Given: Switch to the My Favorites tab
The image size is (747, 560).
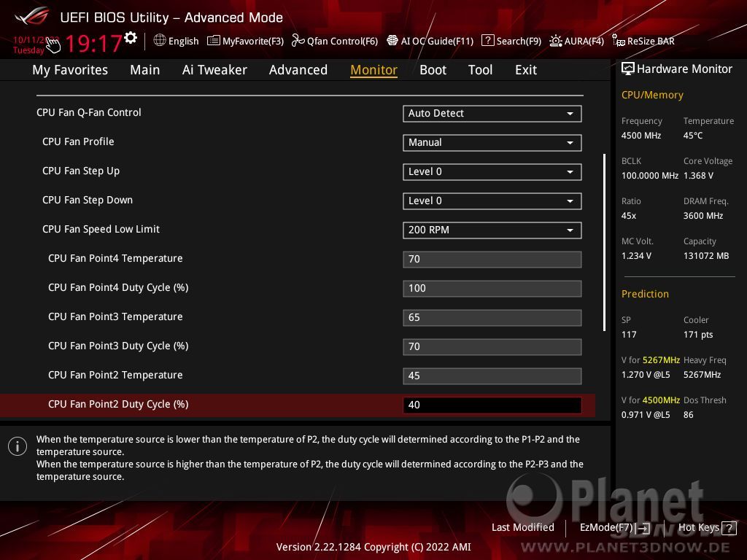Looking at the screenshot, I should (x=70, y=70).
